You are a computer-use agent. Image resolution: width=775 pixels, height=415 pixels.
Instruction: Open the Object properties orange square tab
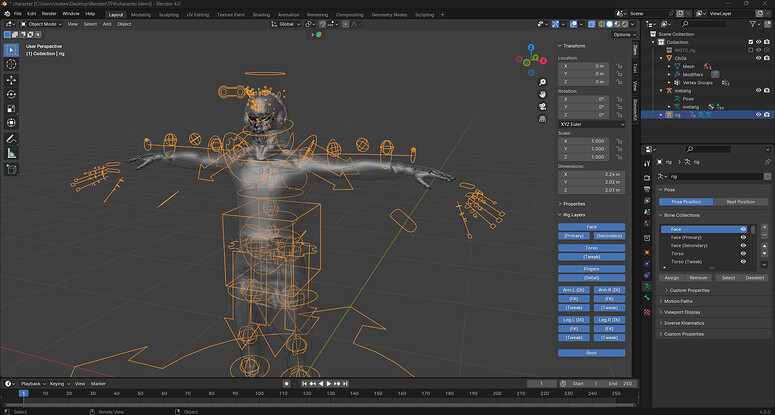pyautogui.click(x=647, y=252)
